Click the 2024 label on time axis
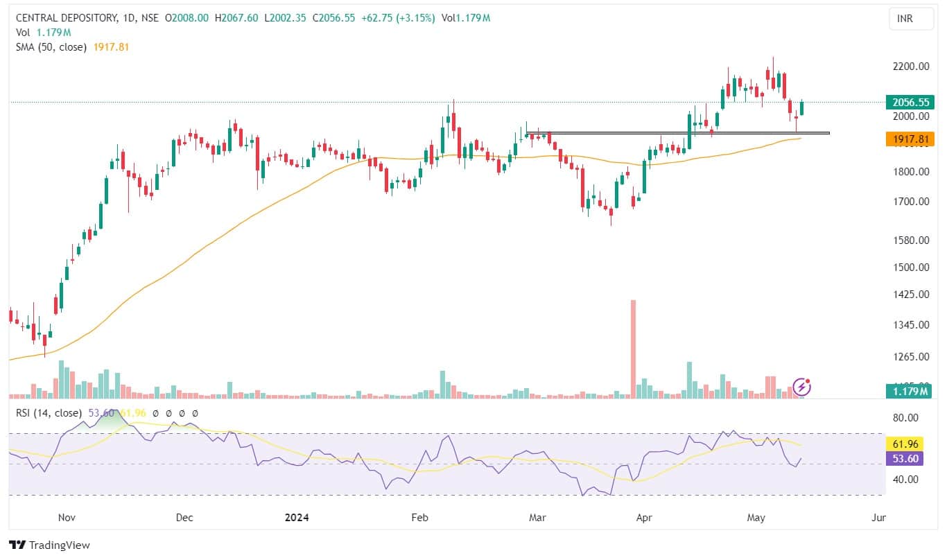The image size is (947, 560). (x=297, y=518)
